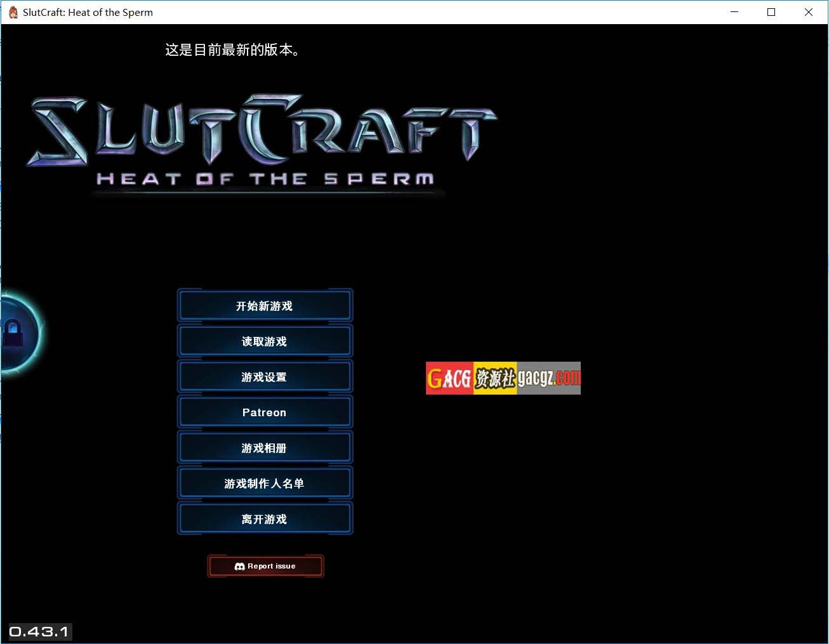Click the version number 0.43.1 label
Viewport: 829px width, 644px height.
coord(39,632)
